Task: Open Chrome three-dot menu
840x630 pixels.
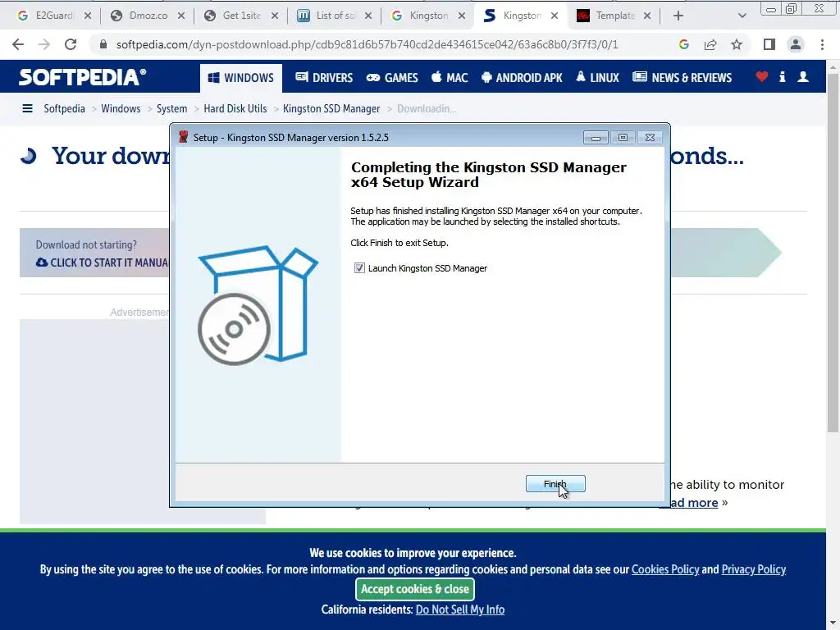Action: (822, 44)
